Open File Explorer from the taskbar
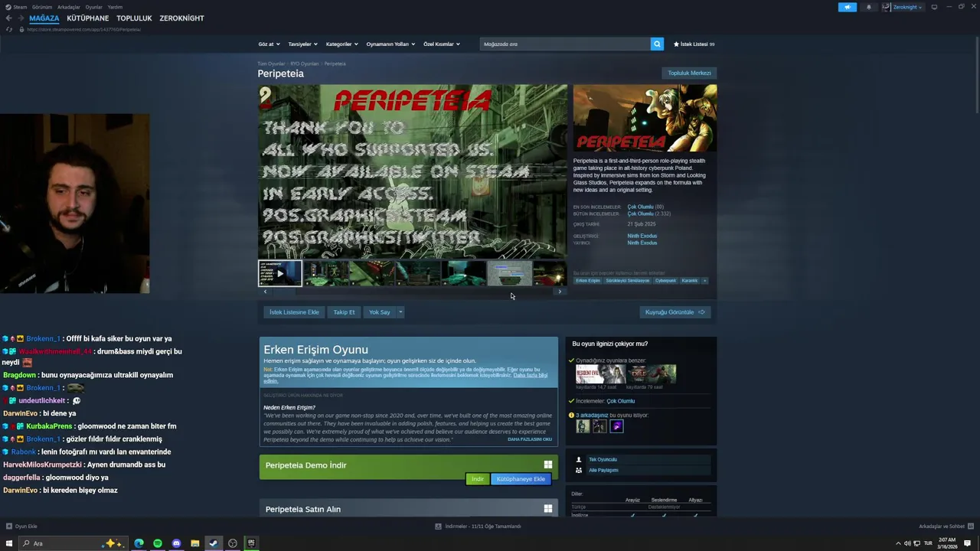The image size is (980, 551). pos(195,543)
